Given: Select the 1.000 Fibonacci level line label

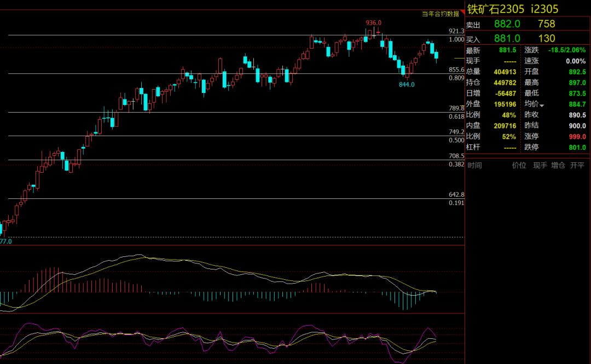Looking at the screenshot, I should (456, 39).
